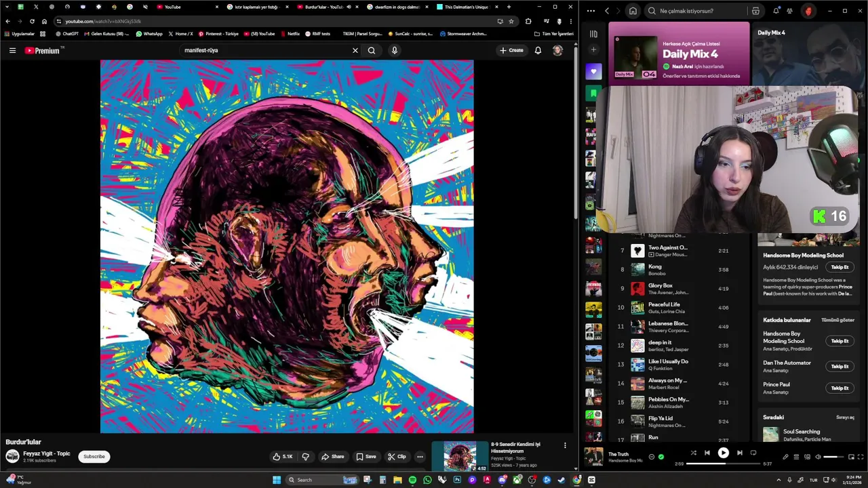This screenshot has width=868, height=488.
Task: Click the YouTube Create button
Action: (511, 50)
